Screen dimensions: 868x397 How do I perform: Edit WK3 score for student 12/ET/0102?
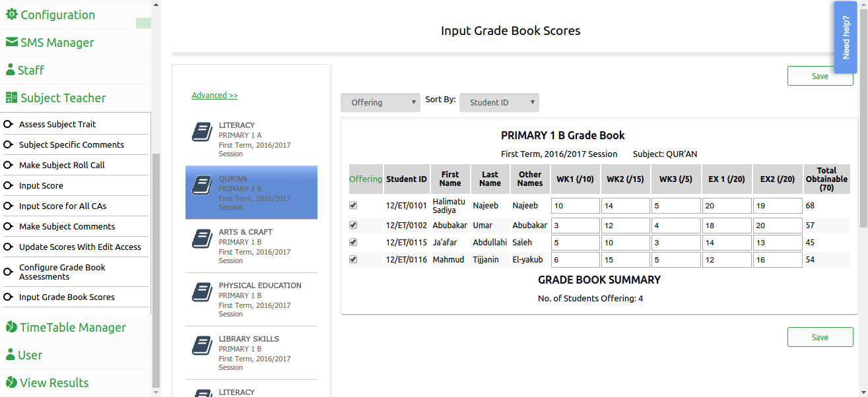pyautogui.click(x=676, y=226)
